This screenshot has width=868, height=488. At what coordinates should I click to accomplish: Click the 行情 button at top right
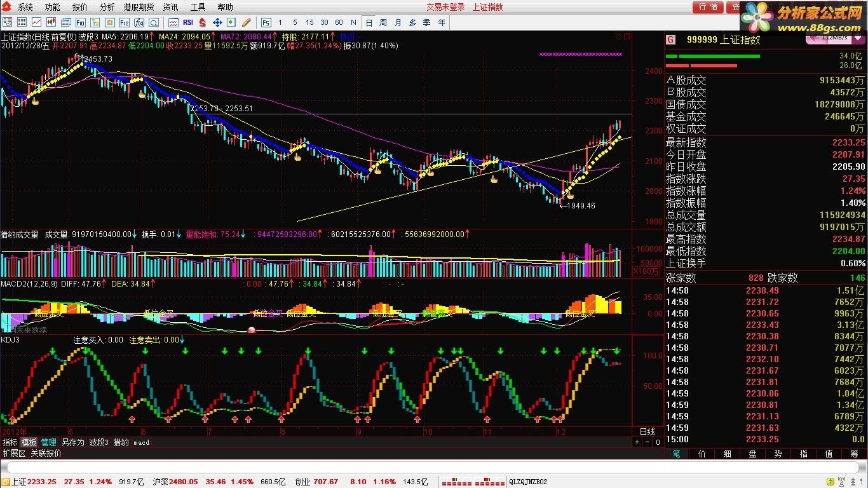tap(707, 7)
